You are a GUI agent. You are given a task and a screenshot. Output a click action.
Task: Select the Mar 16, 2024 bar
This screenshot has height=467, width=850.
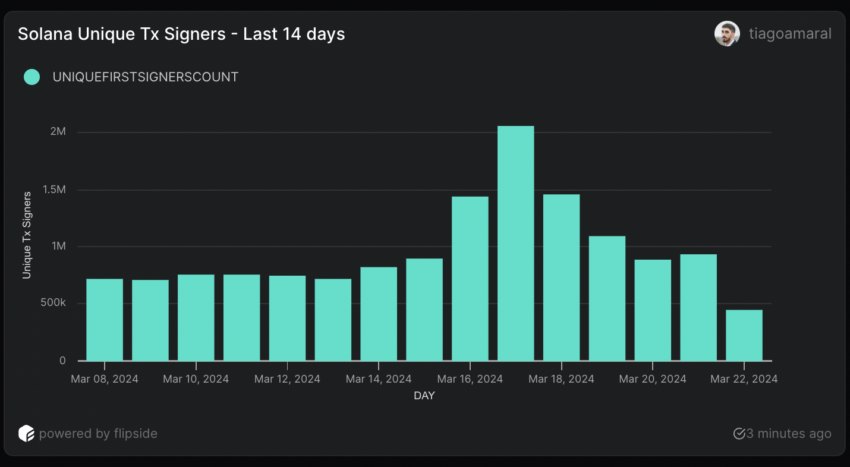[x=470, y=279]
